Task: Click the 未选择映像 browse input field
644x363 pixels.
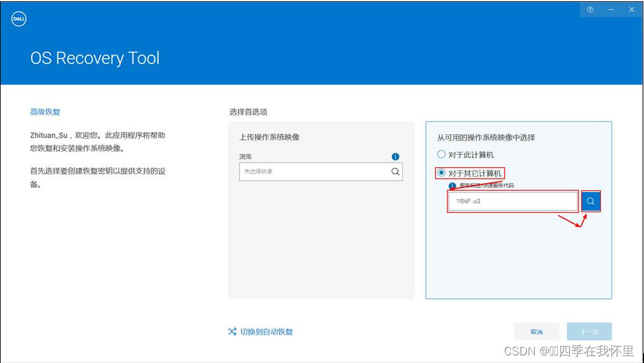Action: click(x=321, y=172)
